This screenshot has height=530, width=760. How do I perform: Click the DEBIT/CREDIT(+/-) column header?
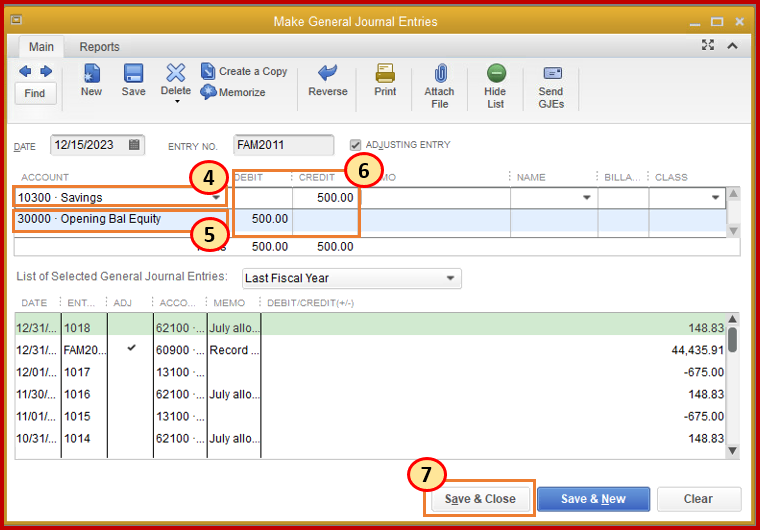[311, 303]
